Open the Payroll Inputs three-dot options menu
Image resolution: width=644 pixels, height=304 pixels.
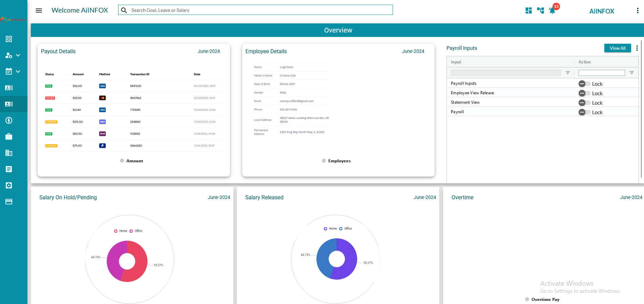[637, 48]
